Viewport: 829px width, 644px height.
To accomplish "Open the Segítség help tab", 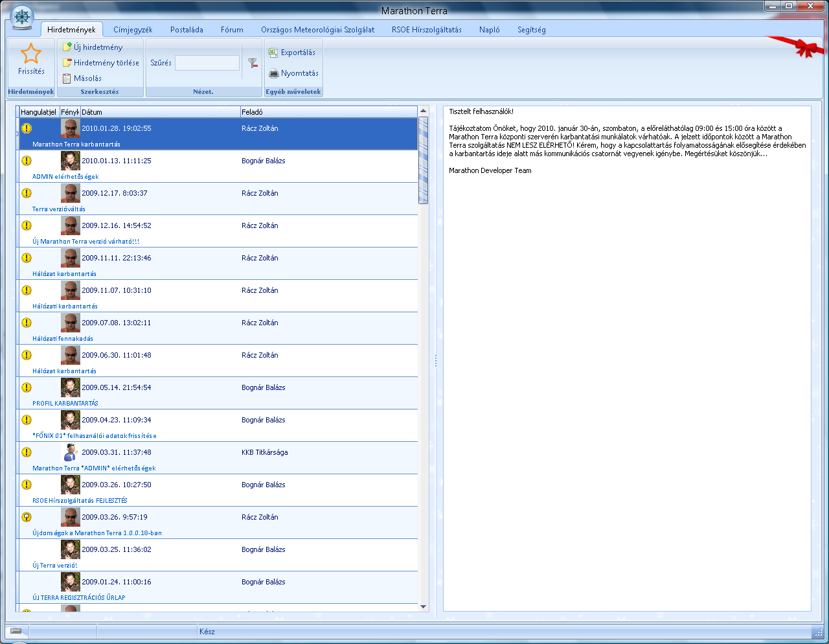I will point(531,30).
